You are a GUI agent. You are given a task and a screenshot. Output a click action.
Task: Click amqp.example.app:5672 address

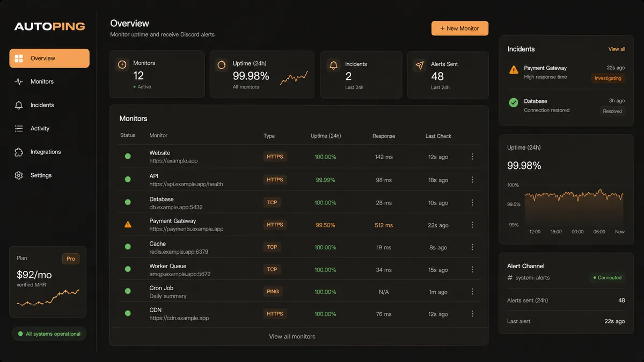(180, 274)
